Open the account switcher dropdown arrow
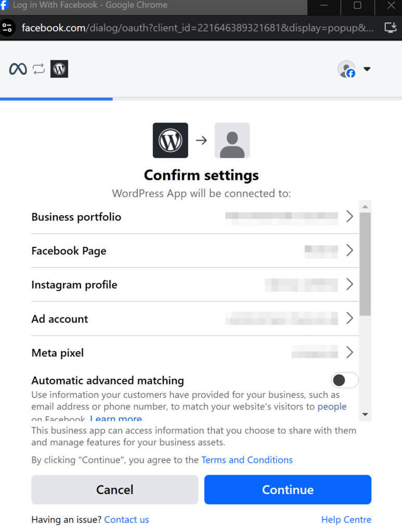This screenshot has width=402, height=532. tap(367, 69)
